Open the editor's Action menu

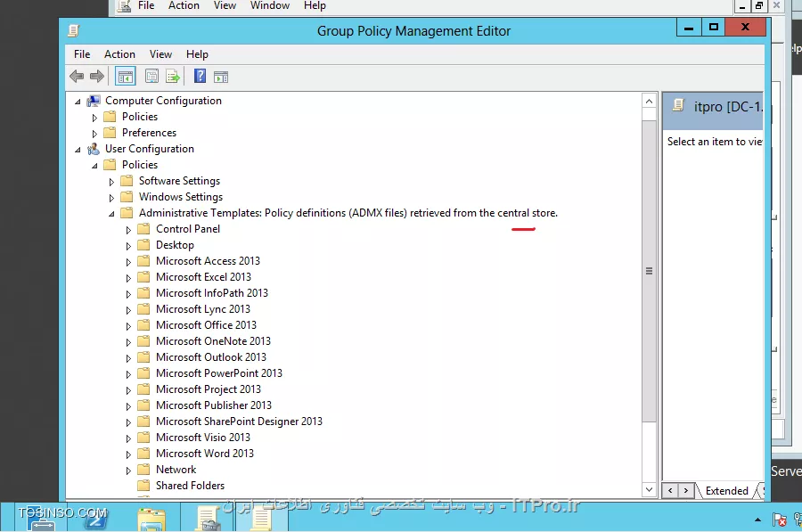coord(119,54)
